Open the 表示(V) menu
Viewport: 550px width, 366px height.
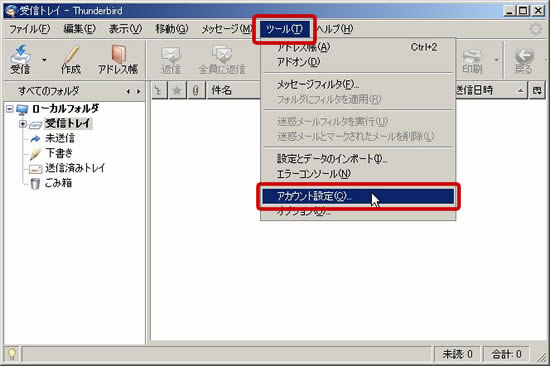pos(125,29)
